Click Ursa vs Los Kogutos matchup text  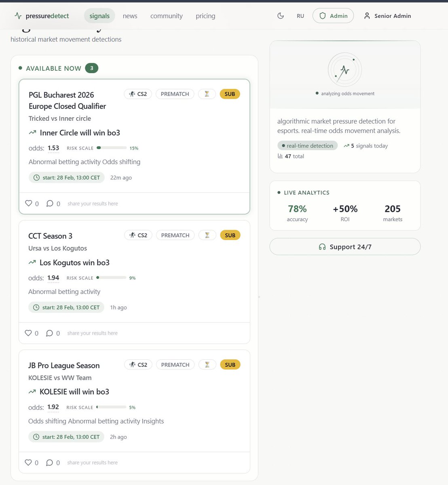[57, 248]
